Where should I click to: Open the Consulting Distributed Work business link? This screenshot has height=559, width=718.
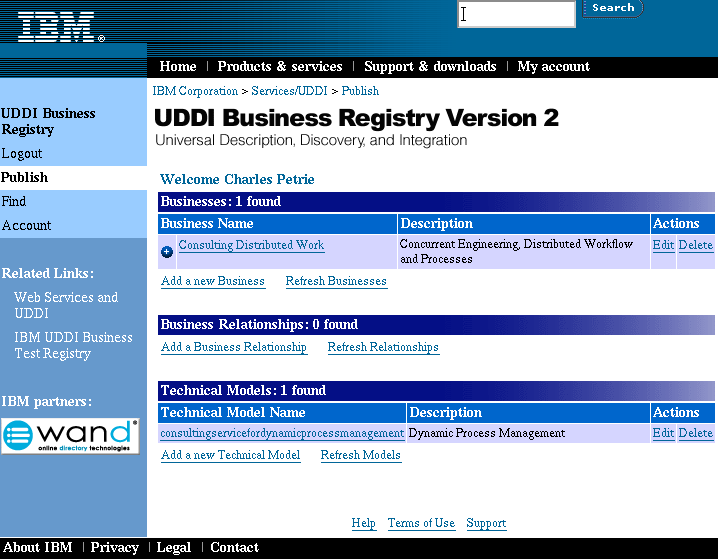pos(251,245)
